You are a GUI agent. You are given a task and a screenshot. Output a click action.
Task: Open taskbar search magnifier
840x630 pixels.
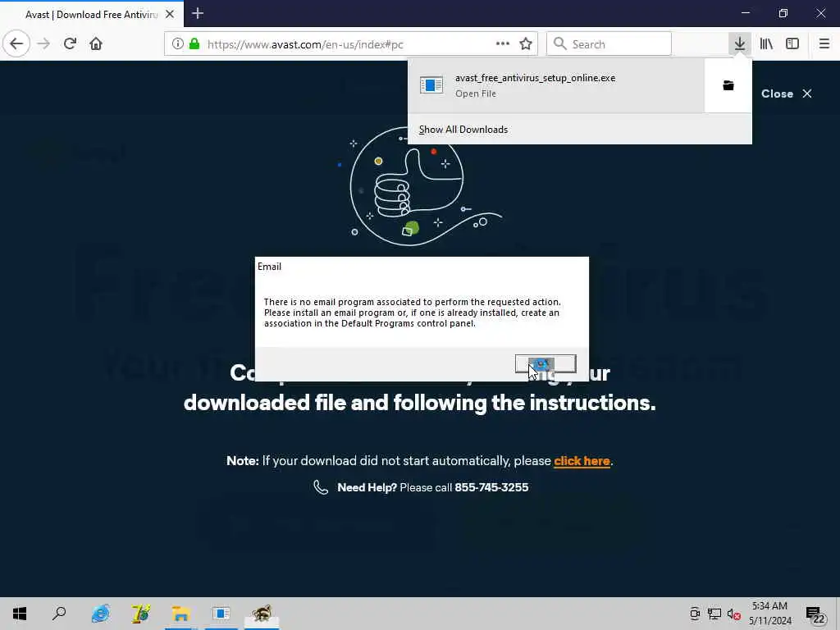59,614
